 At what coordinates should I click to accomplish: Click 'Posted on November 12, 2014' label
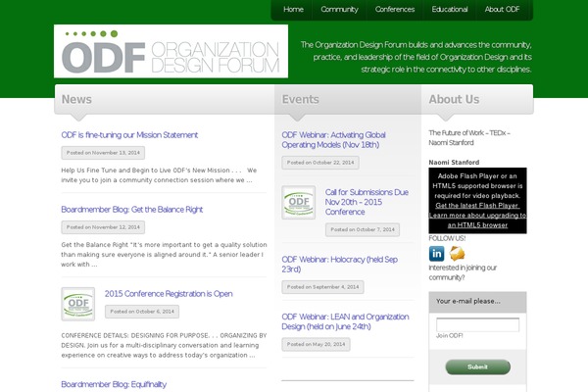[x=103, y=227]
